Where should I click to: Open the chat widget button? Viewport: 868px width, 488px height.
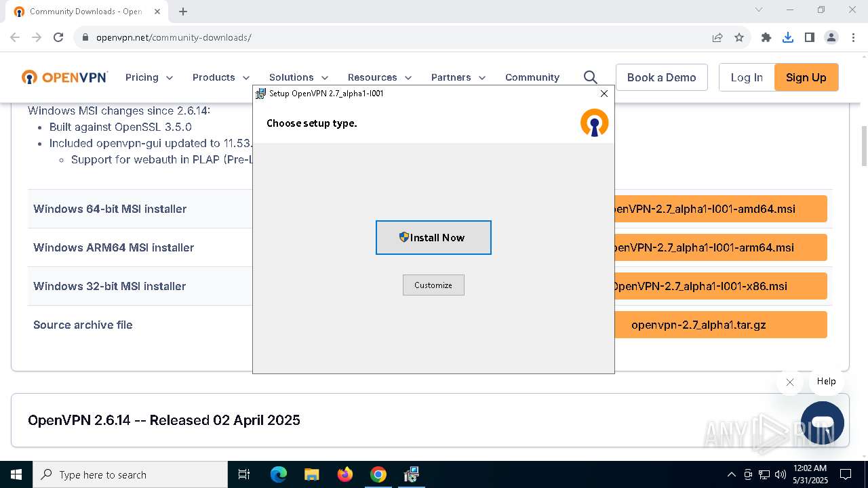[823, 423]
